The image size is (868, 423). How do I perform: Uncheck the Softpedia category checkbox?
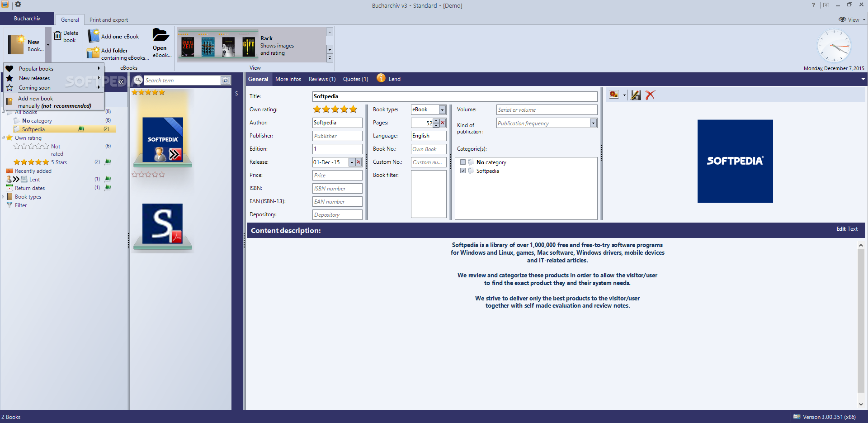click(x=463, y=171)
